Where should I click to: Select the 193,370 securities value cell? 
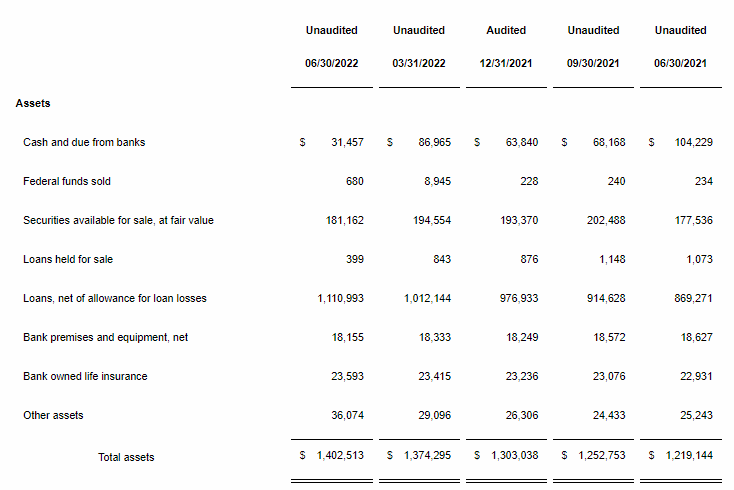(x=517, y=220)
